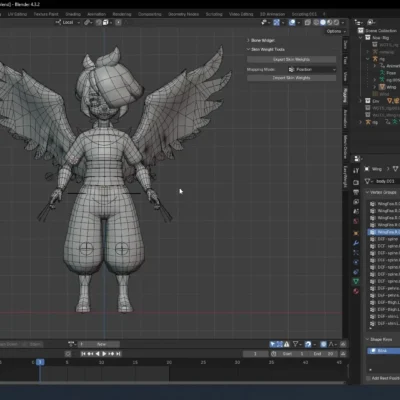The height and width of the screenshot is (400, 400).
Task: Open the Material properties tab
Action: click(356, 291)
